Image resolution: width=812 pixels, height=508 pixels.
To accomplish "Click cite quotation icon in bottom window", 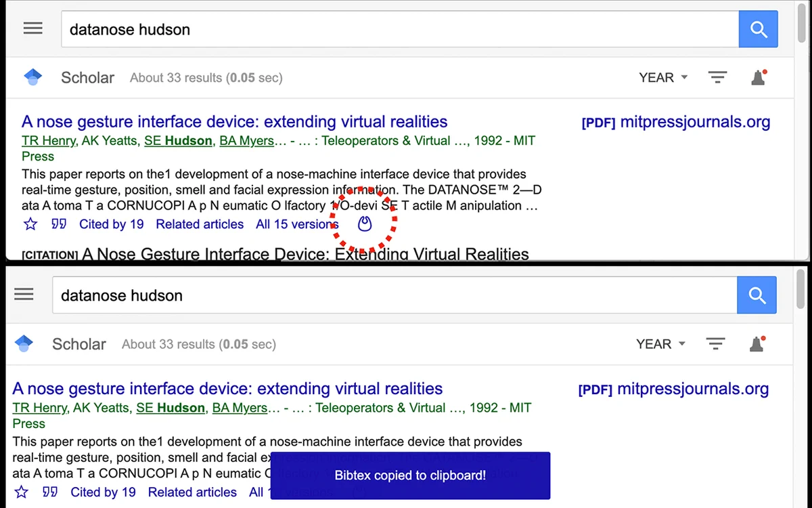I will point(51,492).
